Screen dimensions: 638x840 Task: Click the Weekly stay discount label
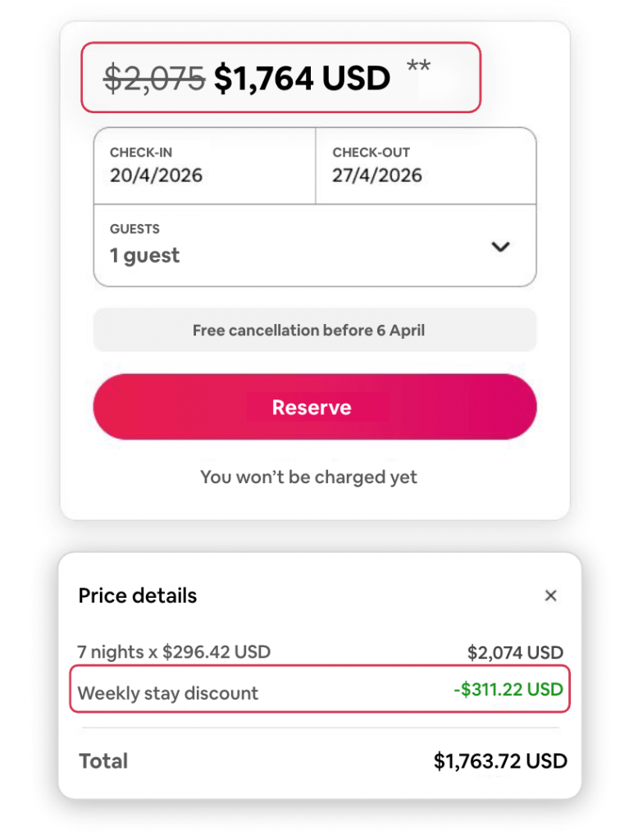coord(168,693)
